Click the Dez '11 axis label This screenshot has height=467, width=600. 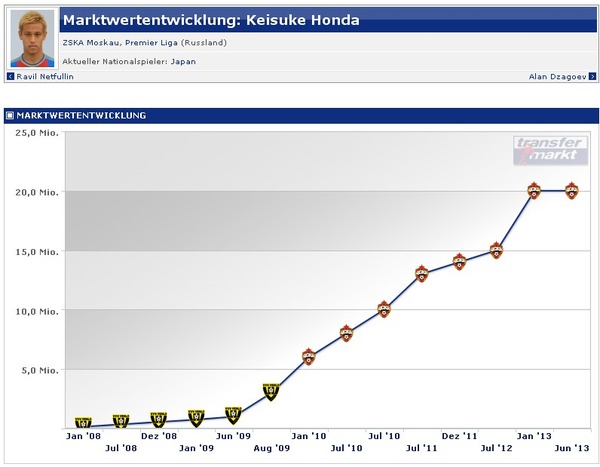click(459, 436)
